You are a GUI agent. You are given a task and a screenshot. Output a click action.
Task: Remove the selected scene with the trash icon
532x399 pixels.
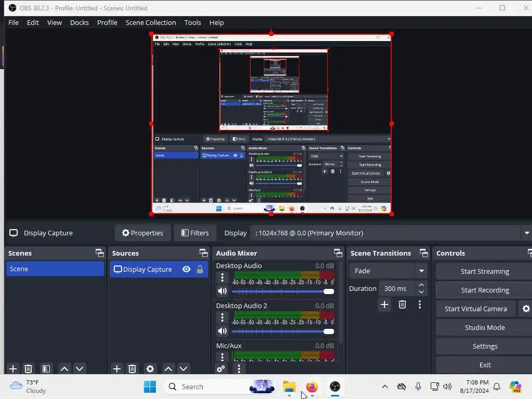click(29, 368)
